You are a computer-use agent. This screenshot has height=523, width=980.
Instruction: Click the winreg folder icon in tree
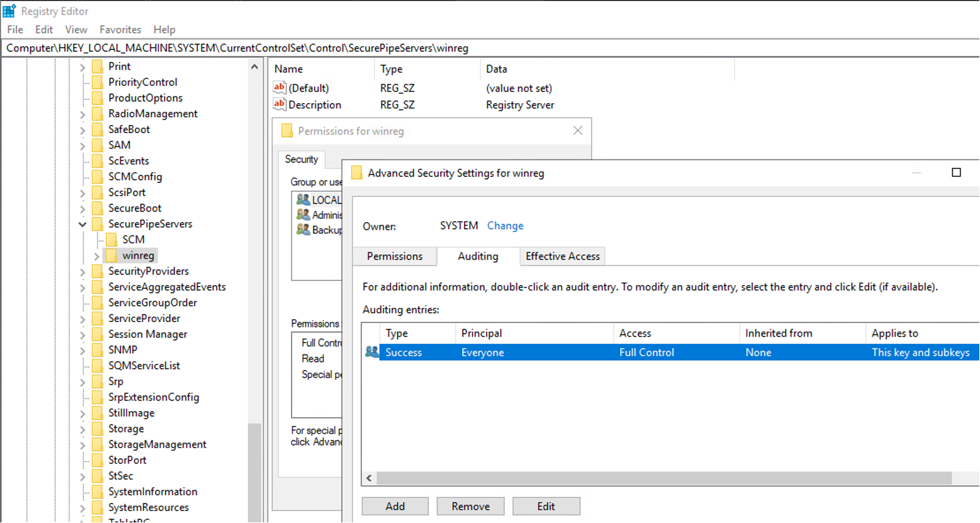(111, 256)
